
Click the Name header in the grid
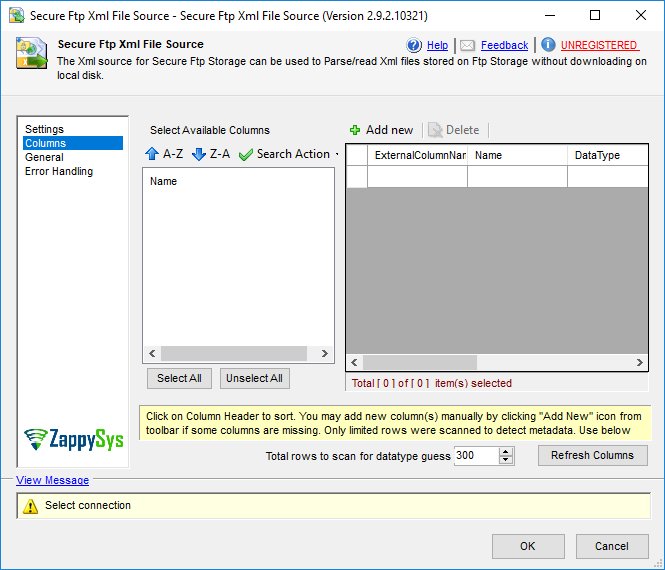(517, 155)
